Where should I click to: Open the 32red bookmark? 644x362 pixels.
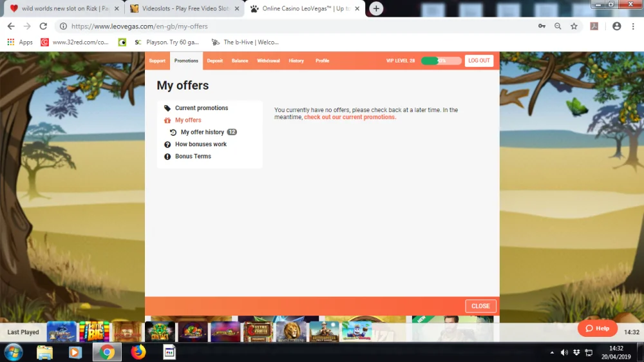[x=75, y=43]
